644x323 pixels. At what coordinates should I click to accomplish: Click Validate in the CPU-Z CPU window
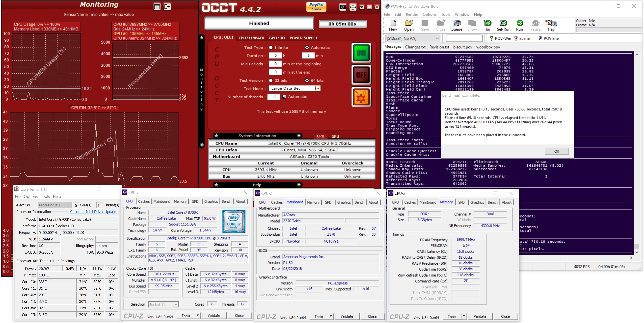pyautogui.click(x=214, y=316)
